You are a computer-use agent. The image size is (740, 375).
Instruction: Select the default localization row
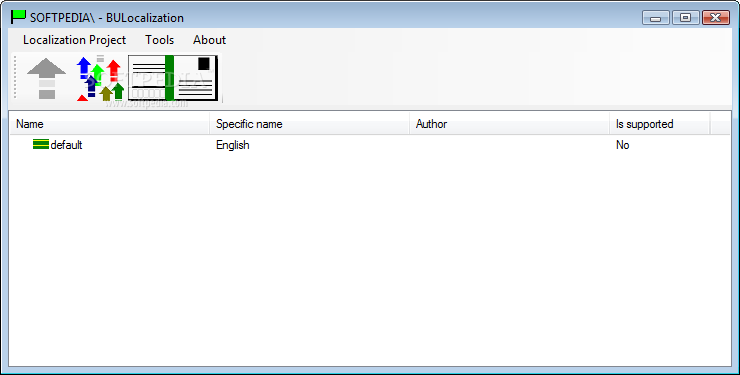370,145
